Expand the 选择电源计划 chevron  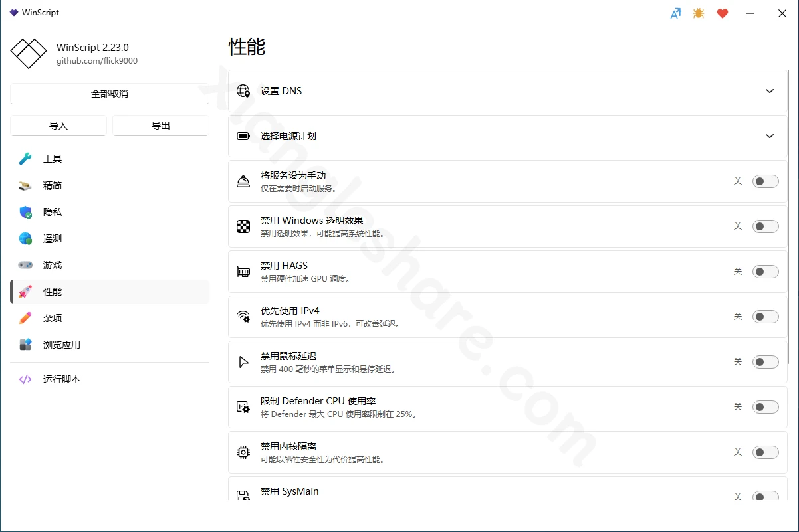[770, 136]
